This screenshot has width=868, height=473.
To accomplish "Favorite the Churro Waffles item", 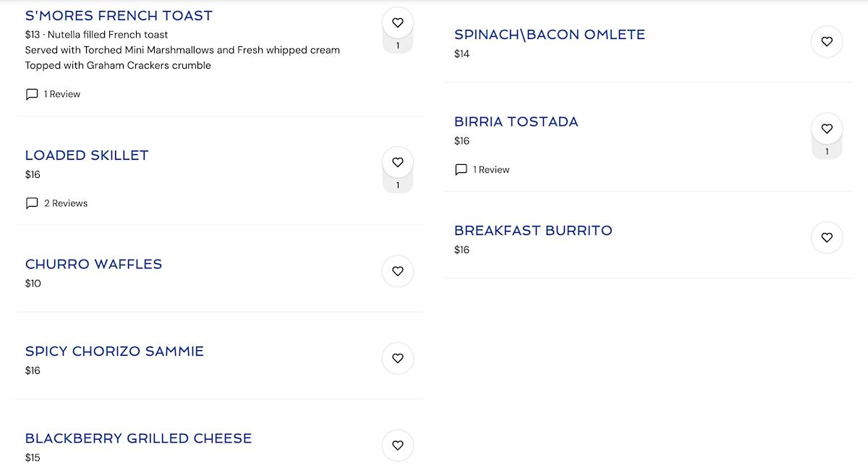I will point(397,271).
